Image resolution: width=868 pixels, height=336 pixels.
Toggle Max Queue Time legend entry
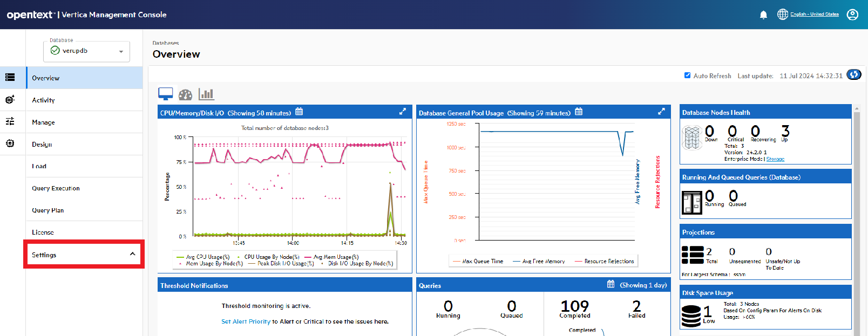pos(478,262)
